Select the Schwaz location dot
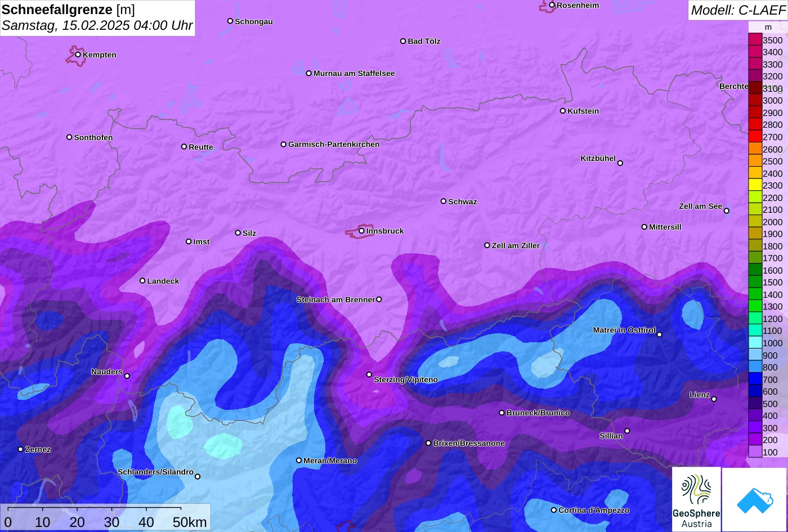Screen dimensions: 788x532 [x=444, y=201]
